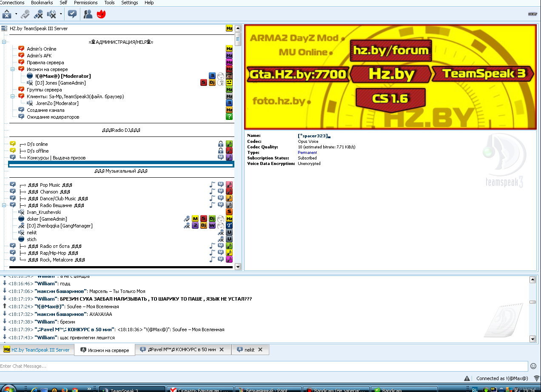Toggle the mute microphone toolbar button
Screen dimensions: 541x392
tap(38, 14)
